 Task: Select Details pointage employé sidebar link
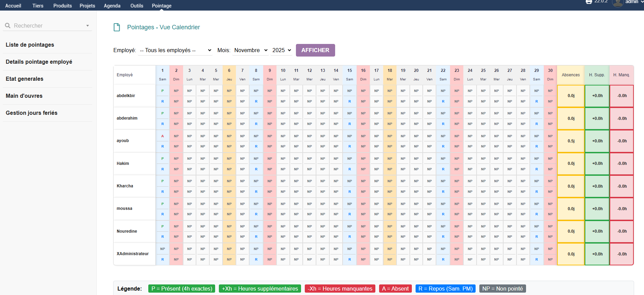pyautogui.click(x=39, y=62)
